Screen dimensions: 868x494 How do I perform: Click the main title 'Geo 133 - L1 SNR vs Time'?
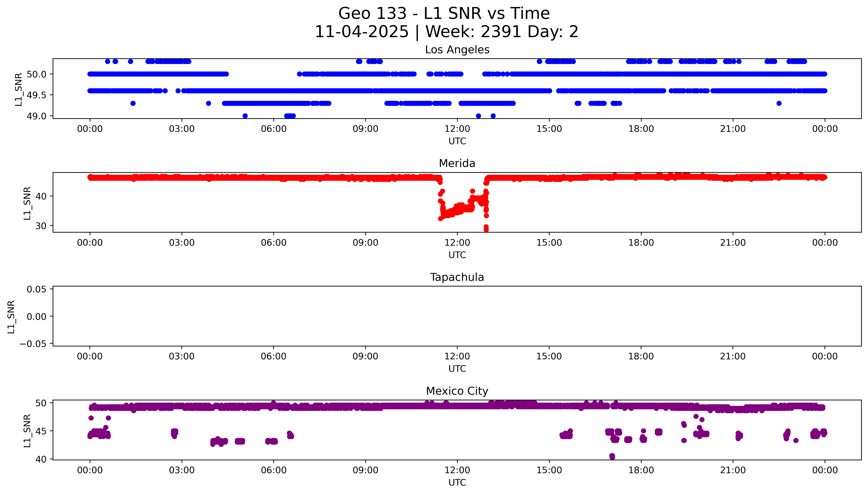coord(444,14)
